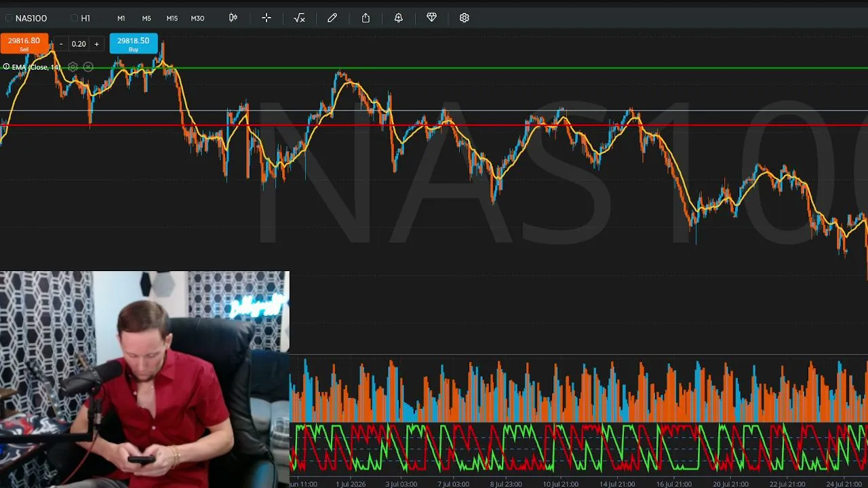
Task: Click the '20 Jul 21:00' time axis label
Action: pos(731,484)
